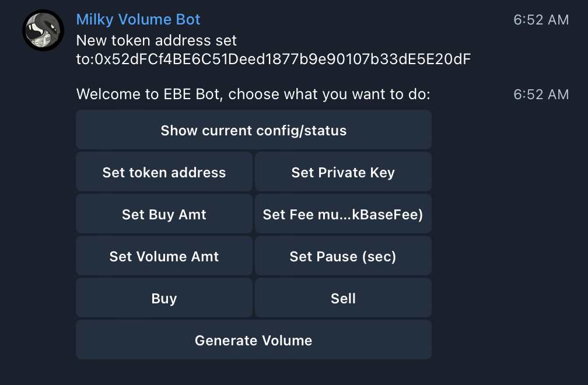Click the words 'choose what you want to do'

coord(329,94)
